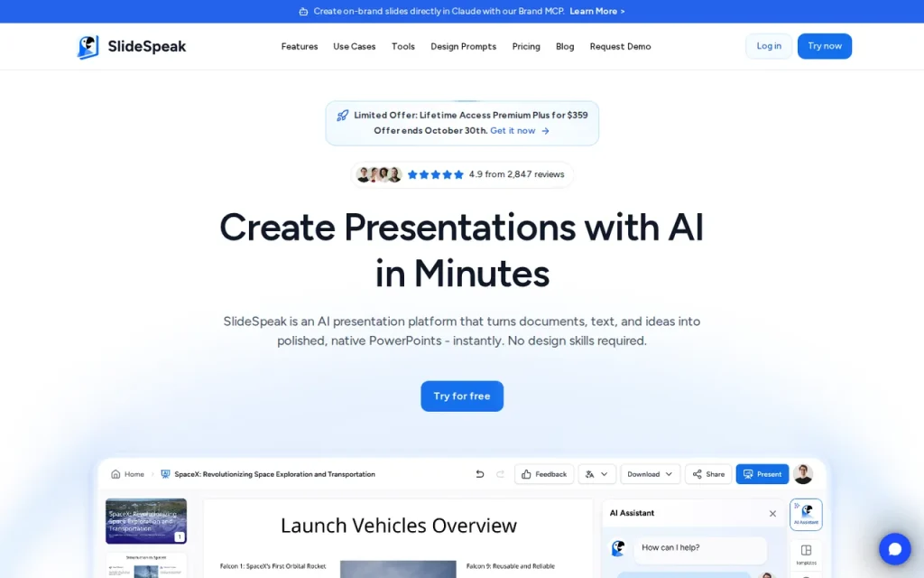Click the Log in button
The width and height of the screenshot is (924, 578).
pyautogui.click(x=769, y=46)
